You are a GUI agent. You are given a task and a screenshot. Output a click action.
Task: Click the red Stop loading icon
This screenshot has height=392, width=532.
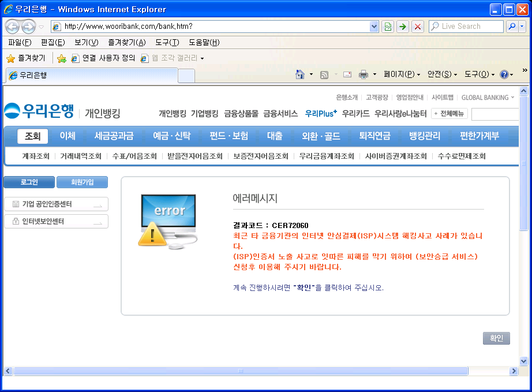tap(418, 27)
